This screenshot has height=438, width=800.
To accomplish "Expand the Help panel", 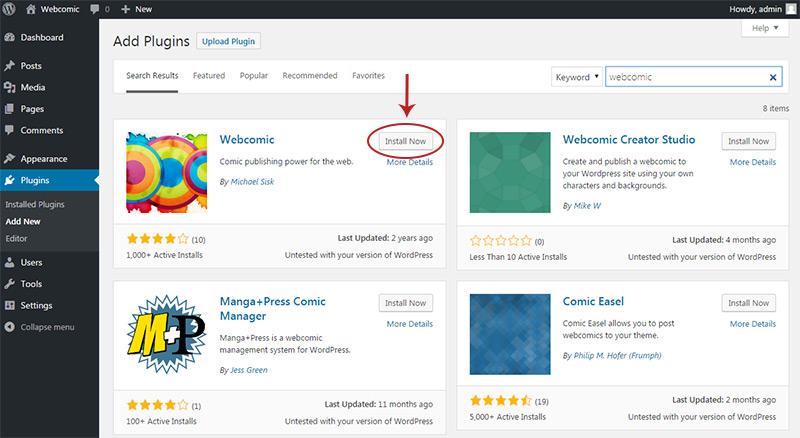I will point(765,28).
